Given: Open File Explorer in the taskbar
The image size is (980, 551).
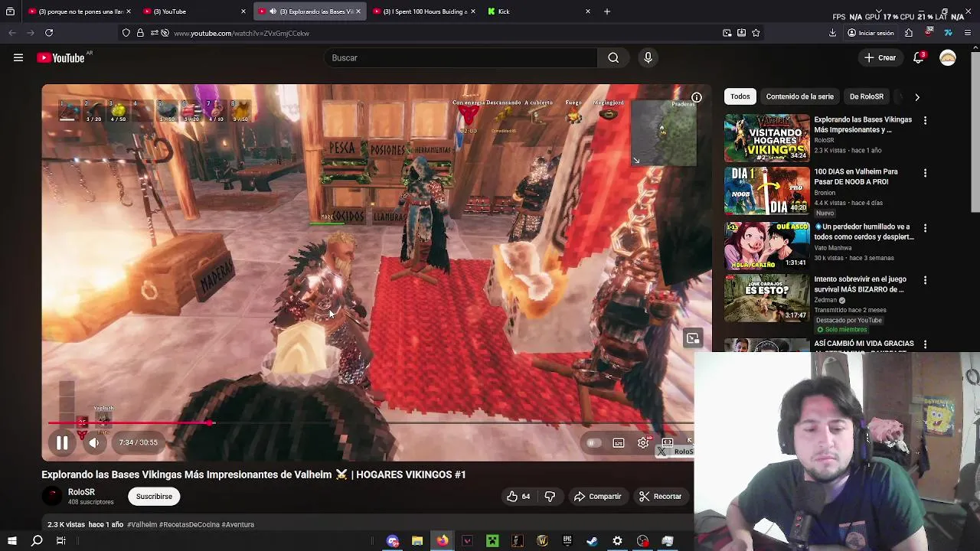Looking at the screenshot, I should (x=417, y=541).
